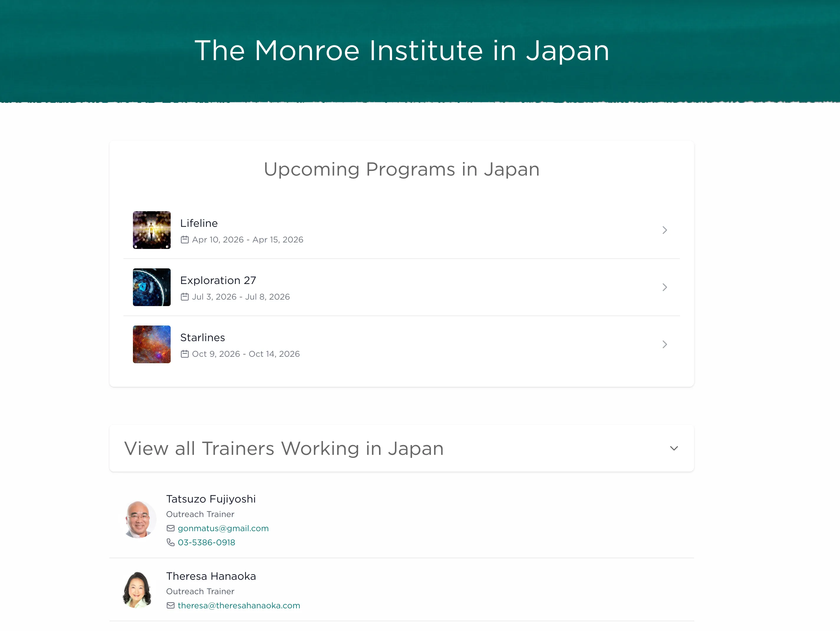Open Starlines program via right chevron
This screenshot has width=840, height=631.
coord(664,344)
